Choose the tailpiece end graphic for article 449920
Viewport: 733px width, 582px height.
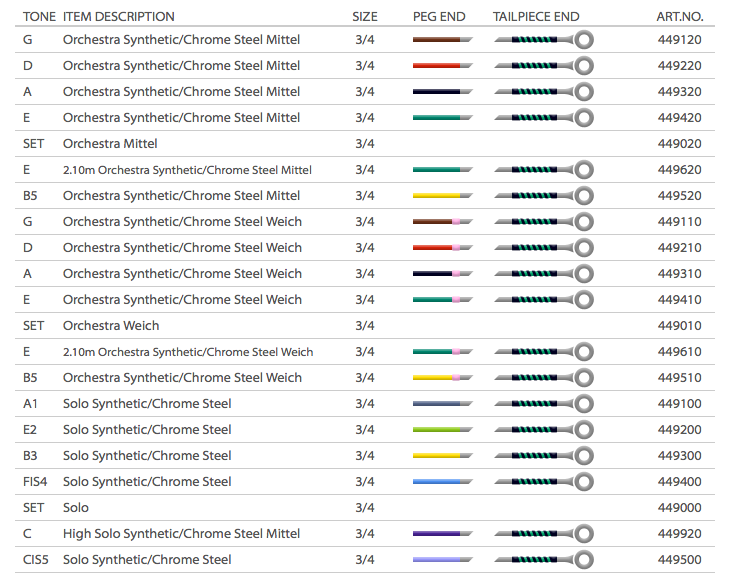pos(543,534)
